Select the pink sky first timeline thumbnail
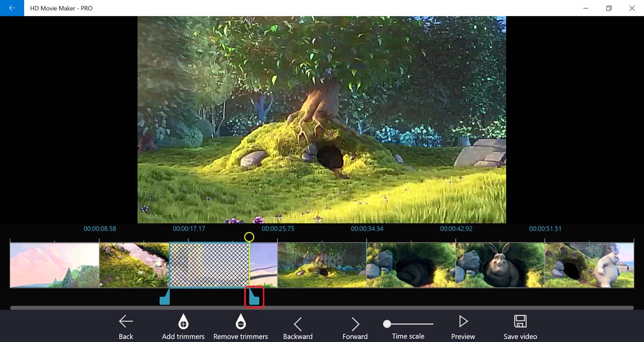 54,265
